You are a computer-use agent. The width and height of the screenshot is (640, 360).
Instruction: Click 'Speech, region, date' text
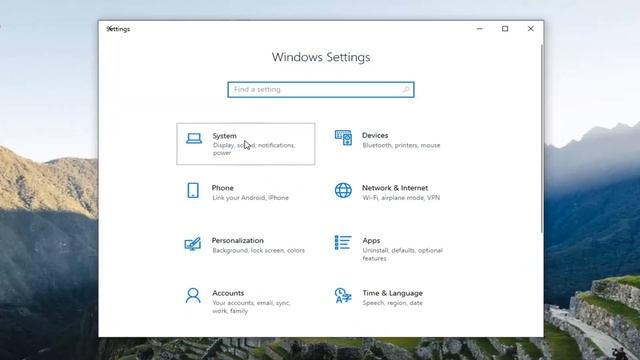392,303
